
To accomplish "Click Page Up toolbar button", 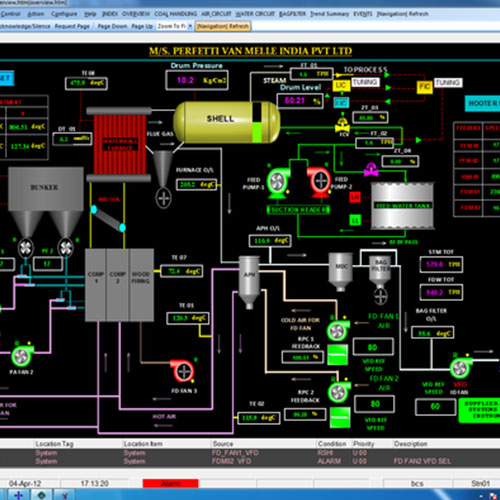I will pyautogui.click(x=142, y=26).
